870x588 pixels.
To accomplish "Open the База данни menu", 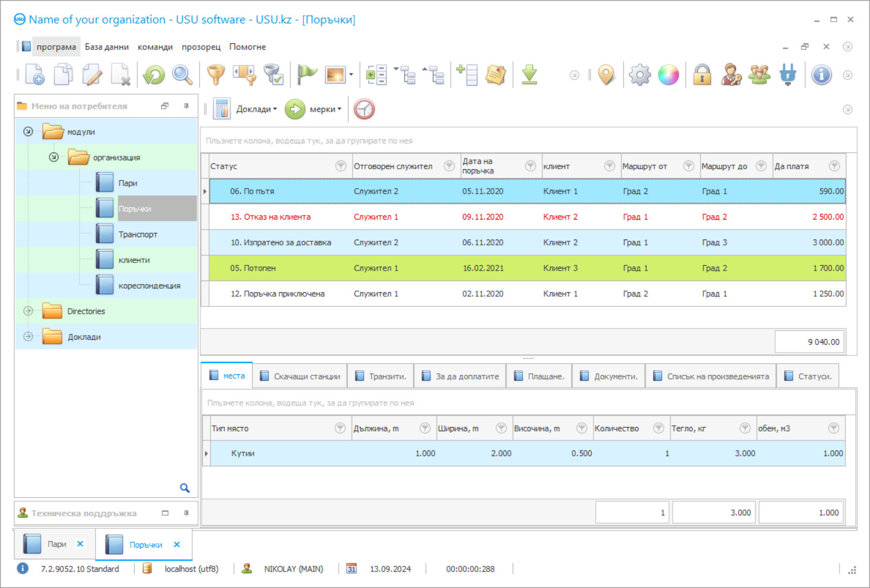I will point(107,47).
